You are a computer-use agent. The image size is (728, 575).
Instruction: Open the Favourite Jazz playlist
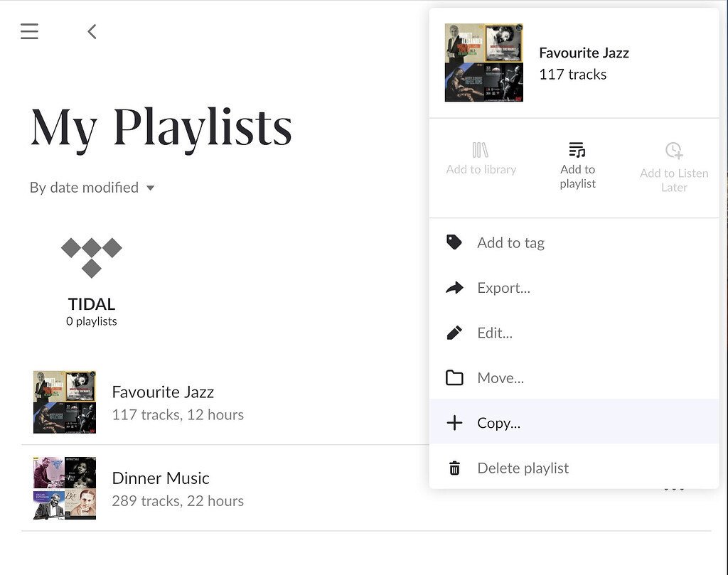point(163,392)
